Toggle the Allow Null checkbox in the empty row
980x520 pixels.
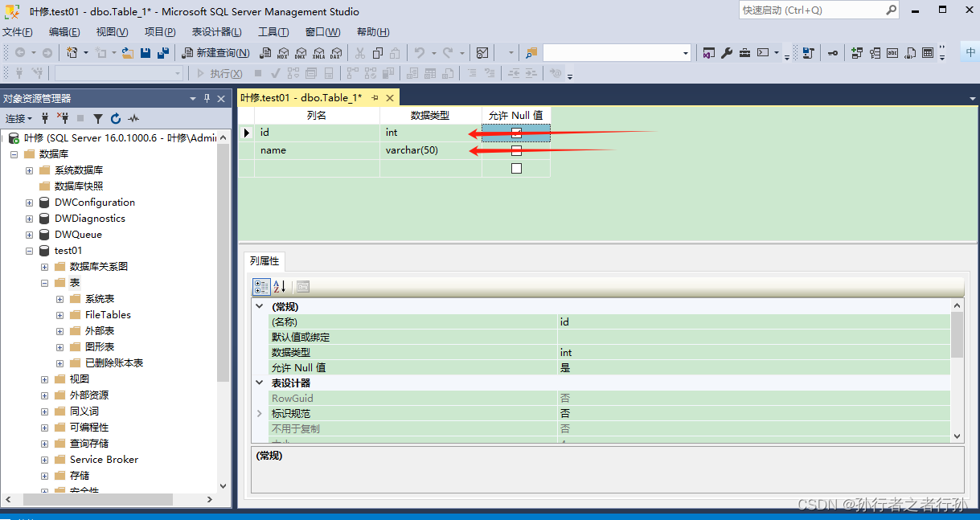coord(515,168)
